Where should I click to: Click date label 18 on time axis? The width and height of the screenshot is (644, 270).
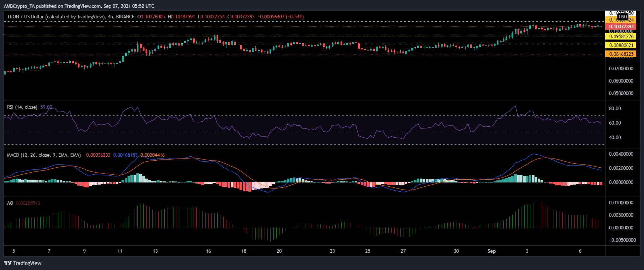[244, 251]
